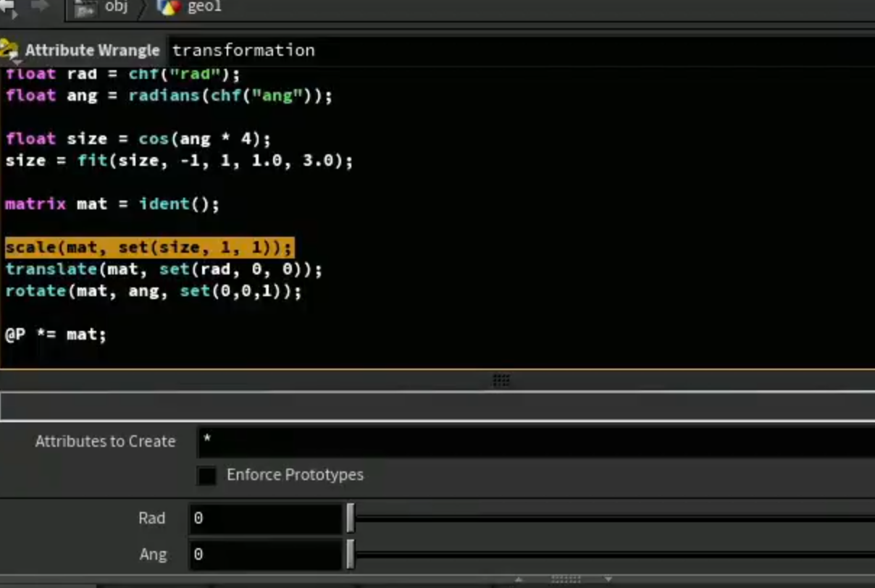The image size is (875, 588).
Task: Click the Attributes to Create label
Action: (x=105, y=442)
